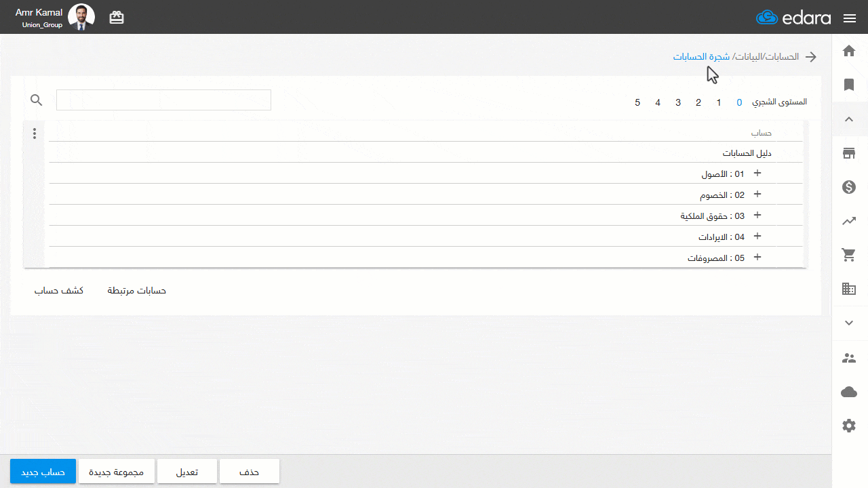
Task: Click the edara logo
Action: 793,18
